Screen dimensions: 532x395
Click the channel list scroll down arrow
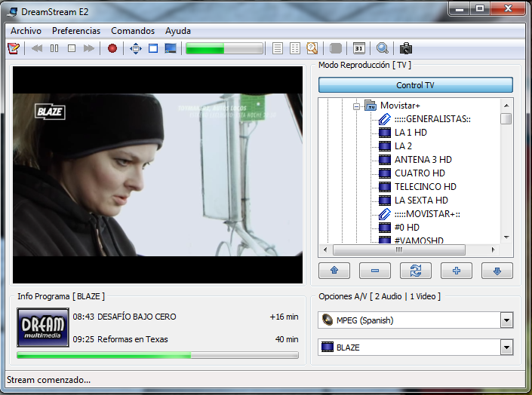click(506, 237)
